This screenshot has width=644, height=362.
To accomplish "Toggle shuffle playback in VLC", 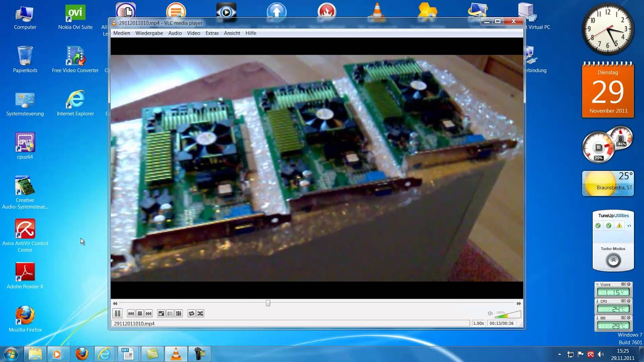I will [200, 313].
